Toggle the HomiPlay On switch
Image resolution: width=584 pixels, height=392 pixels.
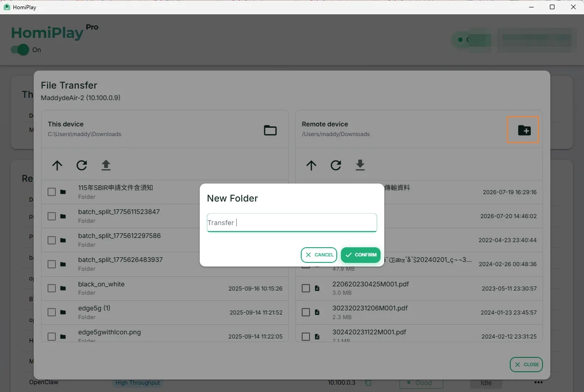click(20, 50)
